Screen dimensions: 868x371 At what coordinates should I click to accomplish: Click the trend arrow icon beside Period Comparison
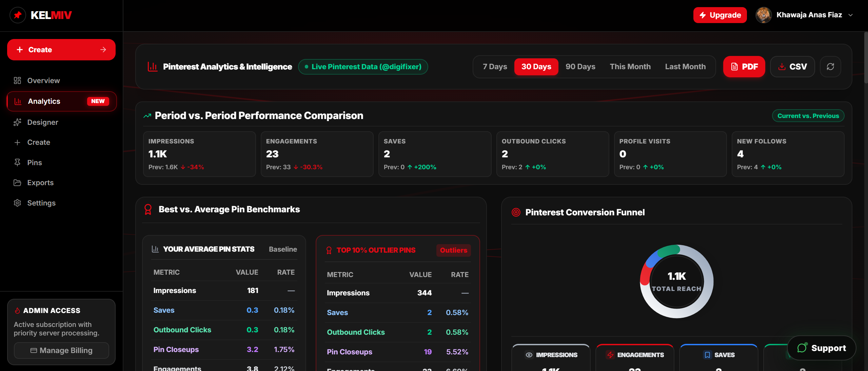pos(147,116)
